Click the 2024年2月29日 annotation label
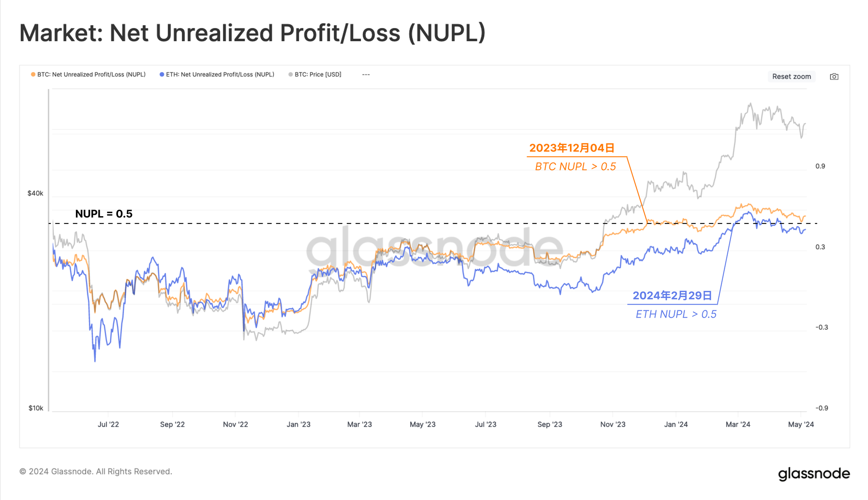 click(x=672, y=296)
